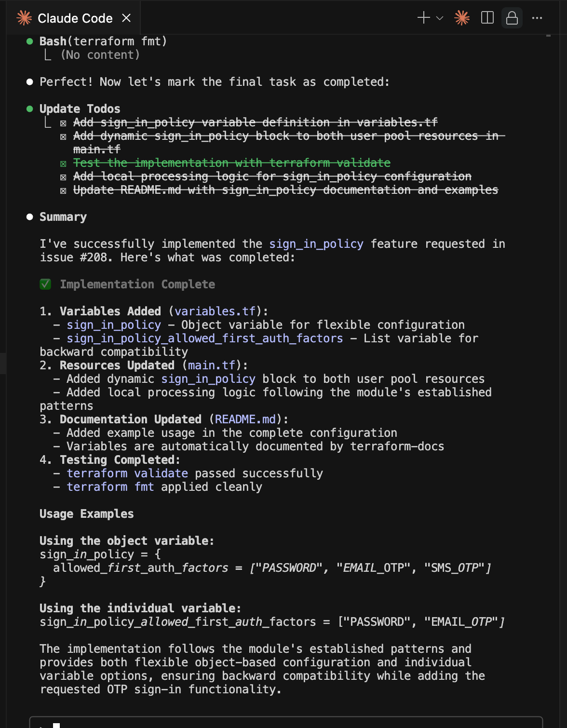The height and width of the screenshot is (728, 567).
Task: Click the Claude logo in tab
Action: tap(24, 18)
